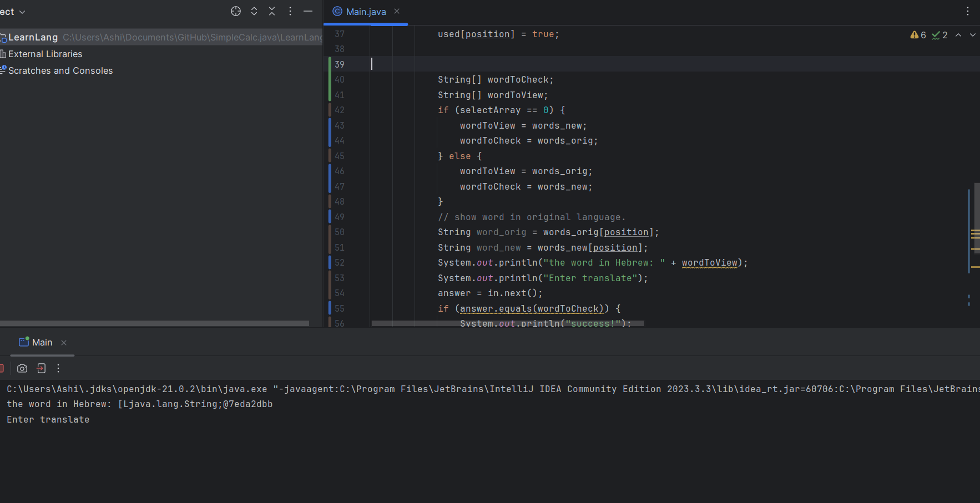Image resolution: width=980 pixels, height=503 pixels.
Task: Close the Main.java editor tab
Action: (397, 11)
